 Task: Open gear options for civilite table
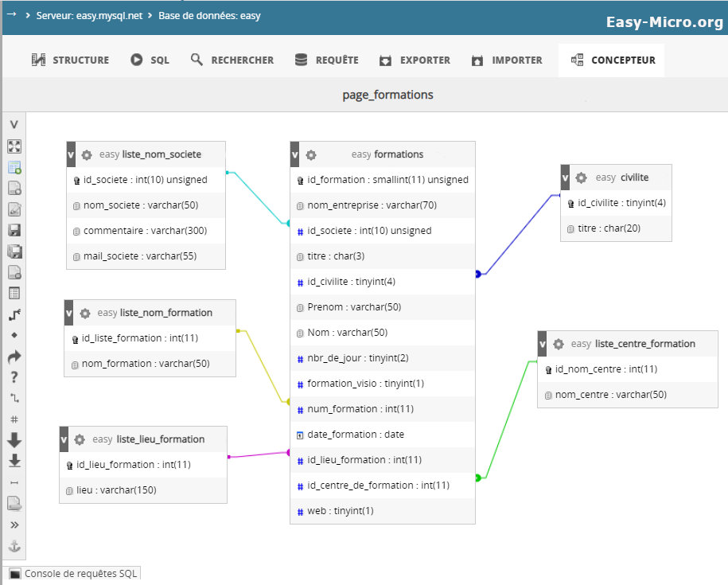click(582, 177)
